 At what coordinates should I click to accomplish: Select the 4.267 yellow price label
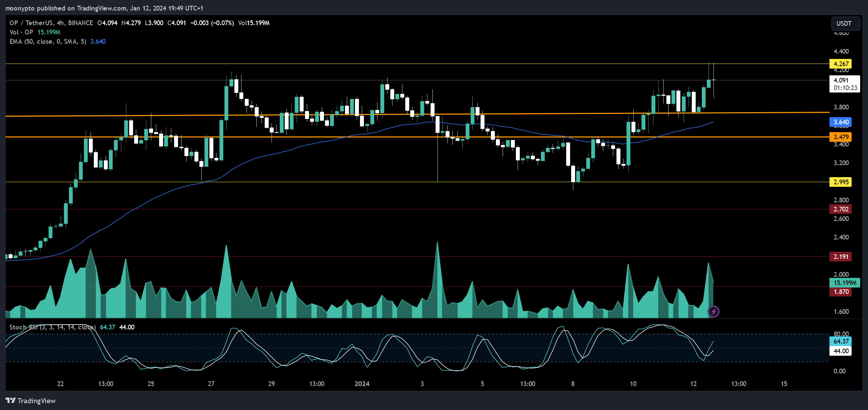coord(841,64)
